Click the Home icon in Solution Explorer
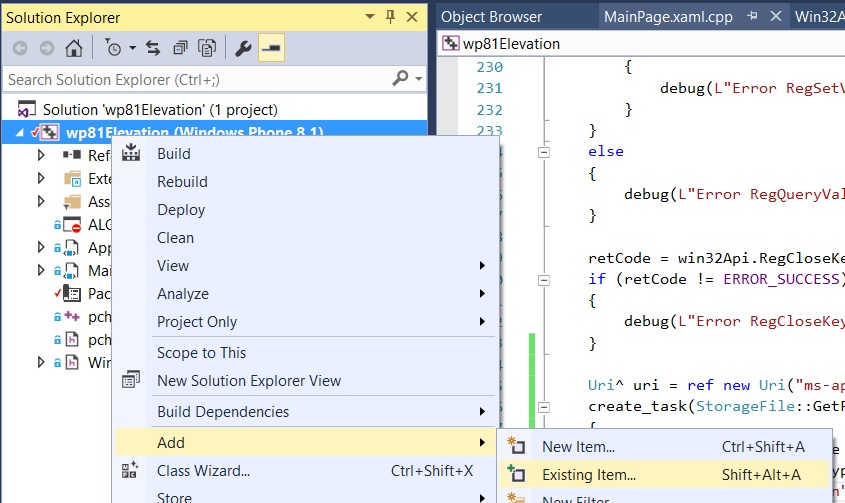 click(74, 48)
